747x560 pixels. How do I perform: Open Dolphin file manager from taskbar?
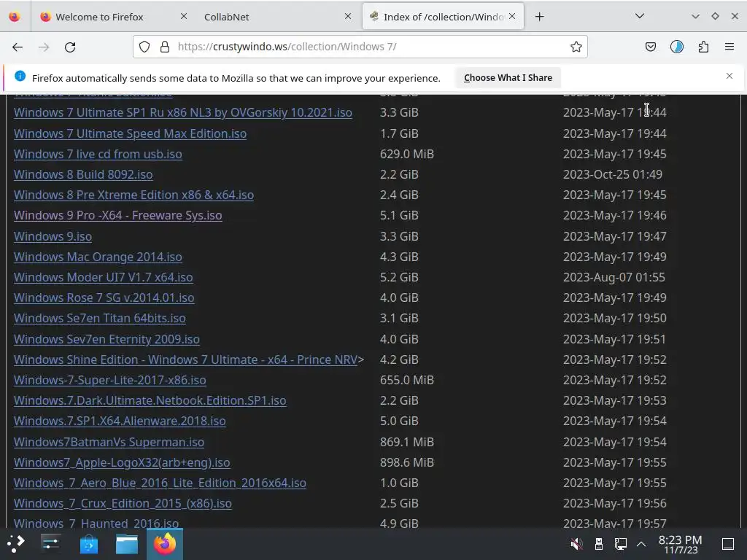(127, 544)
